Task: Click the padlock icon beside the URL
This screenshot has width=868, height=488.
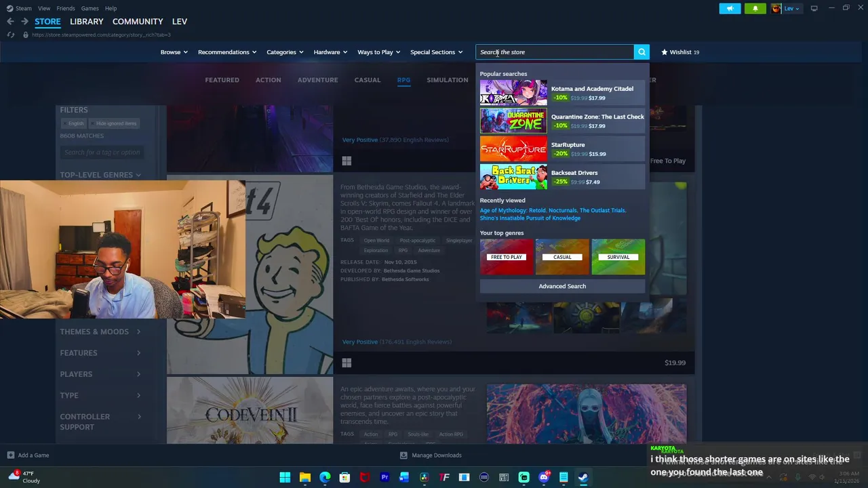Action: (25, 35)
